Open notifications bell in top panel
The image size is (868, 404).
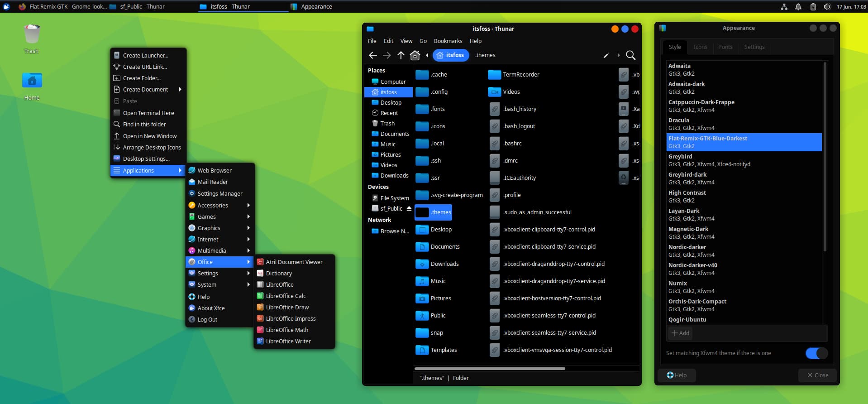(798, 7)
